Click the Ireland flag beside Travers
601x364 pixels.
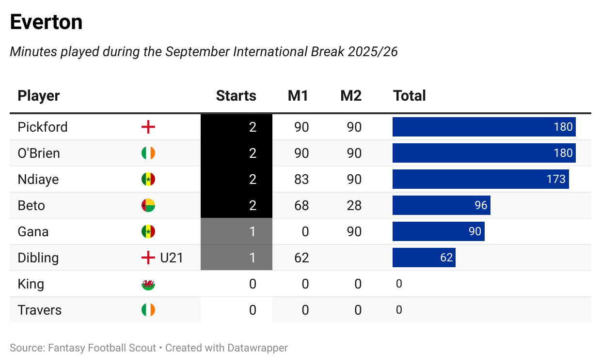tap(148, 310)
